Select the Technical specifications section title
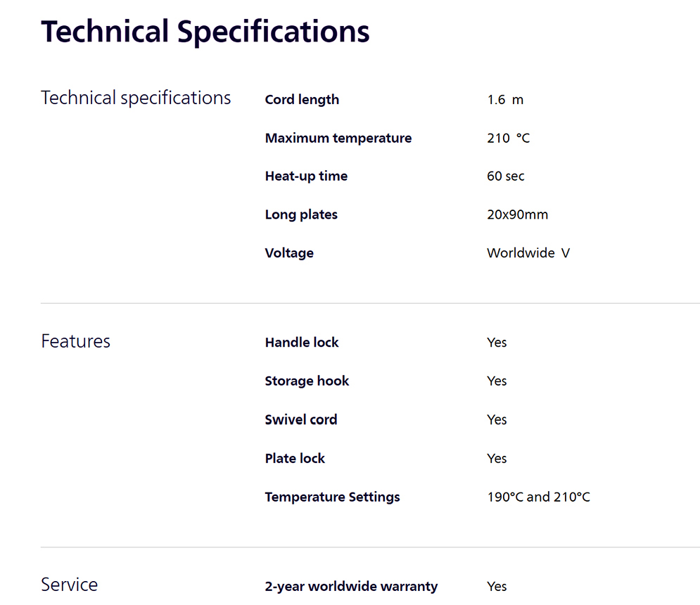The height and width of the screenshot is (605, 700). (x=136, y=98)
